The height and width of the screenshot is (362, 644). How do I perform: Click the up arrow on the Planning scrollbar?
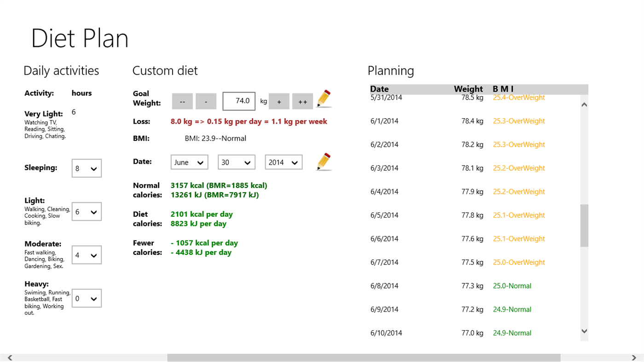click(584, 104)
